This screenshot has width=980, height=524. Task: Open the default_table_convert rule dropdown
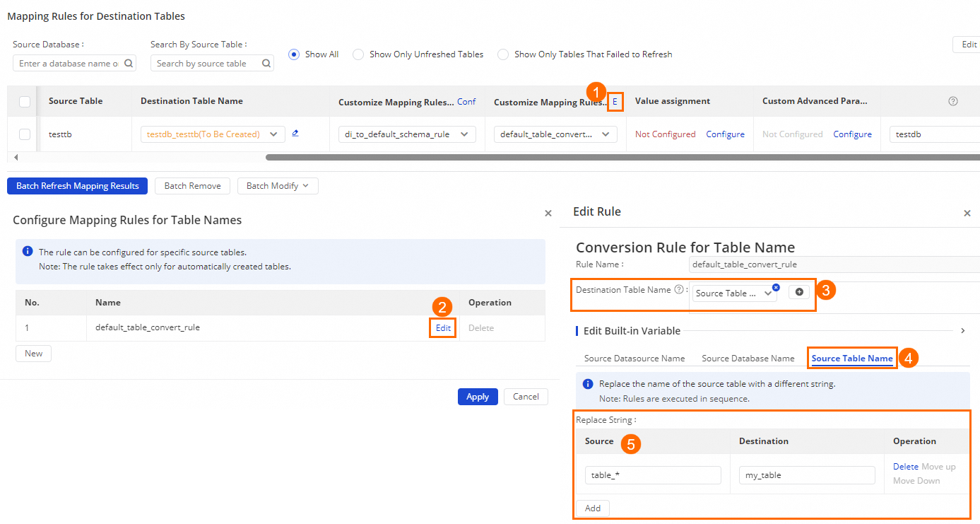pyautogui.click(x=555, y=134)
